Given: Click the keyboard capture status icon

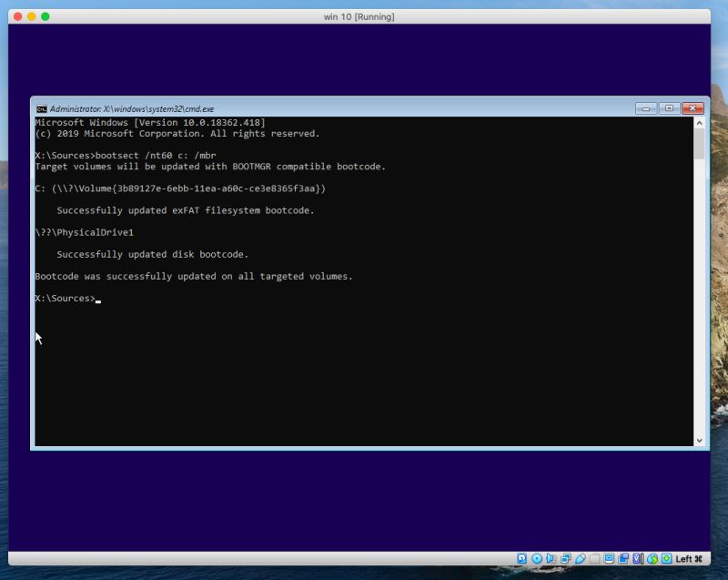Looking at the screenshot, I should (x=665, y=557).
